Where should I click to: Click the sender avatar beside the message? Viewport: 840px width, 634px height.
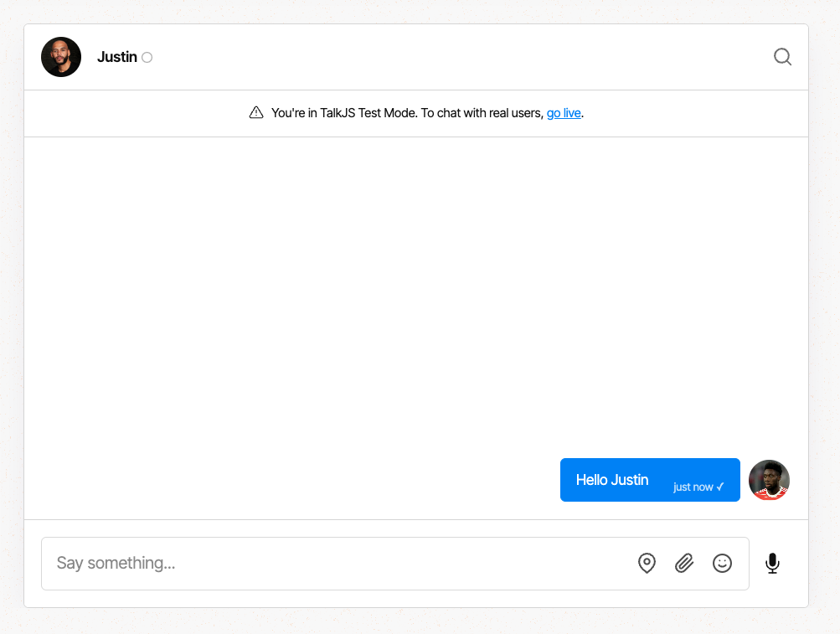coord(769,480)
